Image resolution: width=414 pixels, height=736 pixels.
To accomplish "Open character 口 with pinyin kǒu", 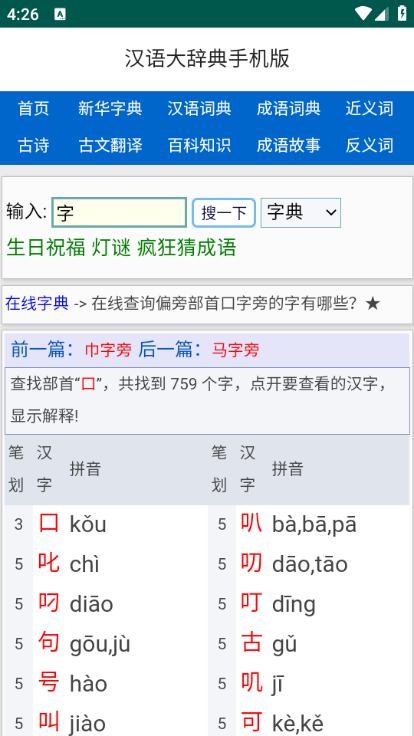I will [49, 523].
